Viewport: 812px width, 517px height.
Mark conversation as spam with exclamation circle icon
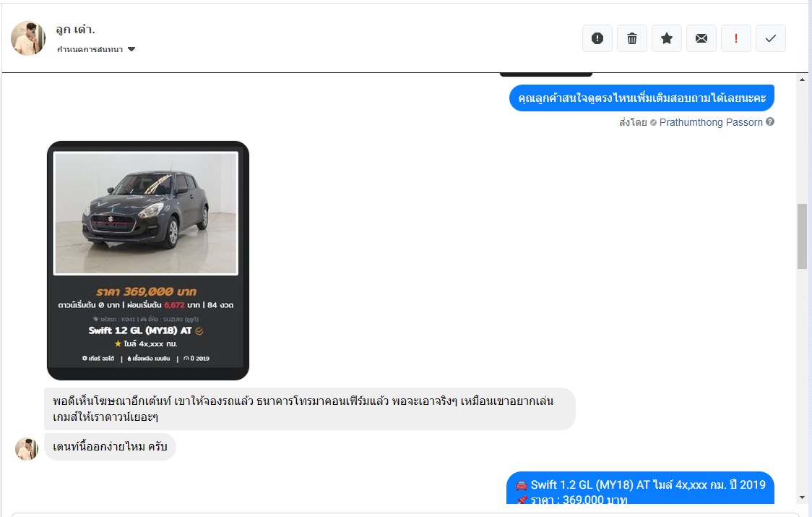[x=597, y=38]
